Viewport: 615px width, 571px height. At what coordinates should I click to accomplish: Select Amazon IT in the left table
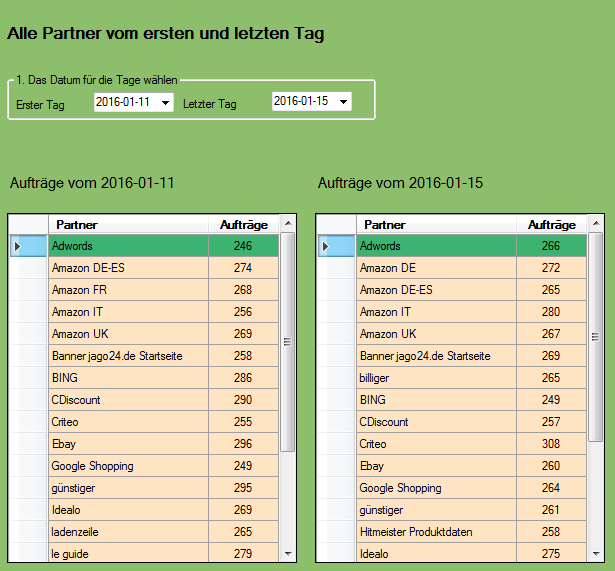coord(128,312)
